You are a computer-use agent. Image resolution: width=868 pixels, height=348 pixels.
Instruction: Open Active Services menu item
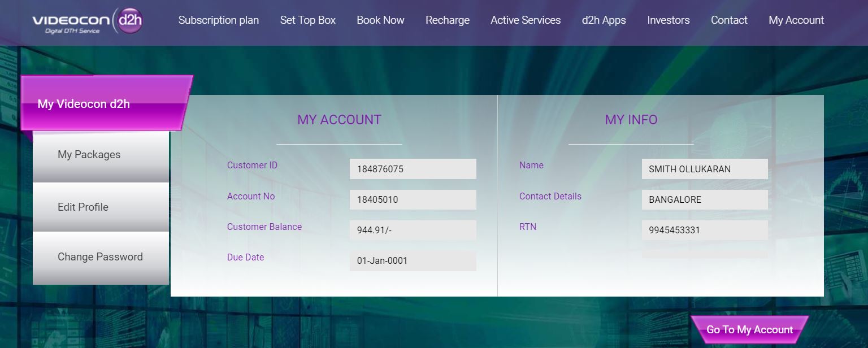click(x=525, y=20)
